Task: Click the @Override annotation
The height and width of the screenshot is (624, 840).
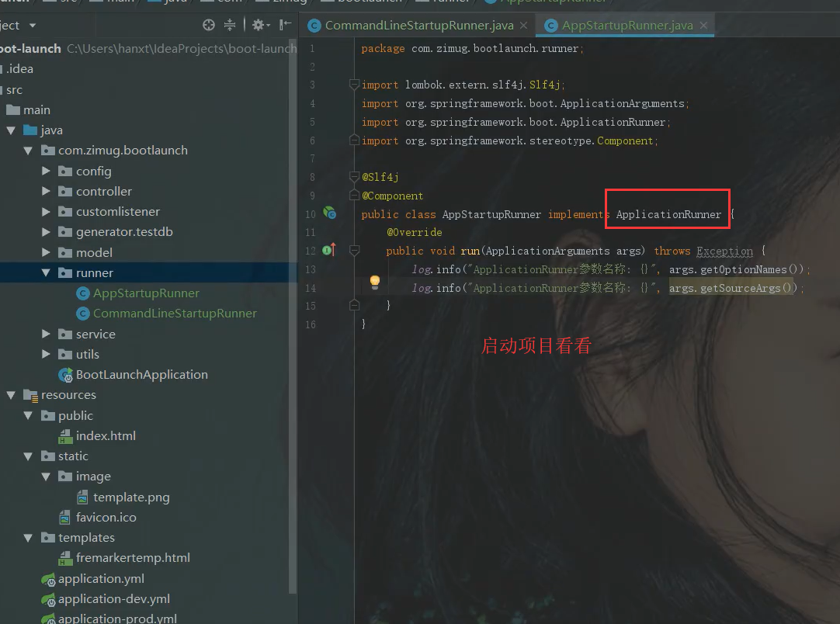Action: coord(415,232)
